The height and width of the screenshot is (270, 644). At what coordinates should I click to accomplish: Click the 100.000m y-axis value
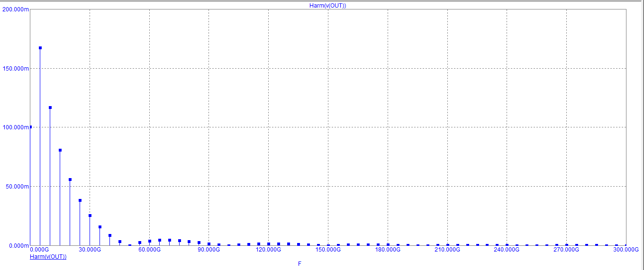(x=15, y=127)
